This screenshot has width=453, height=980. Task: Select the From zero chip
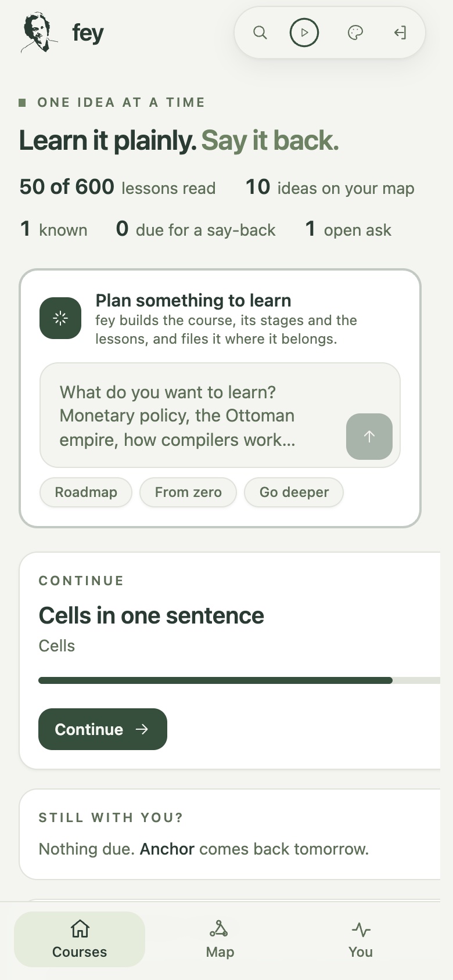coord(188,492)
